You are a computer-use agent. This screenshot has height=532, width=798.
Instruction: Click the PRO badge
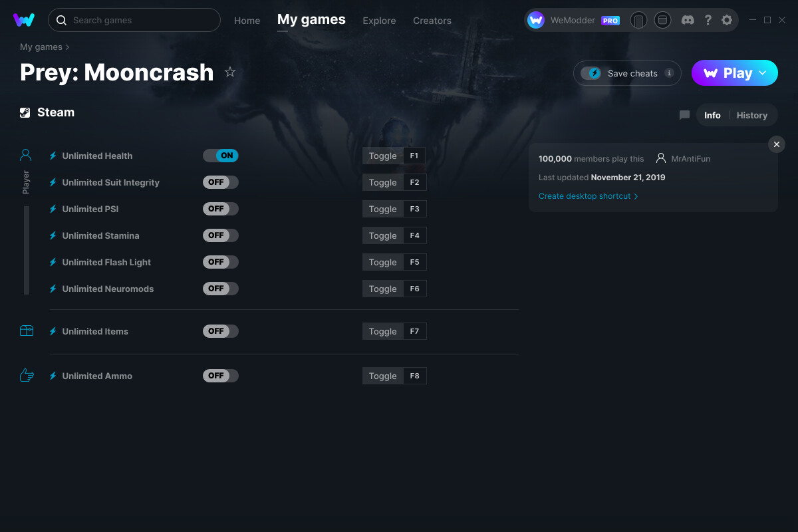pyautogui.click(x=610, y=21)
